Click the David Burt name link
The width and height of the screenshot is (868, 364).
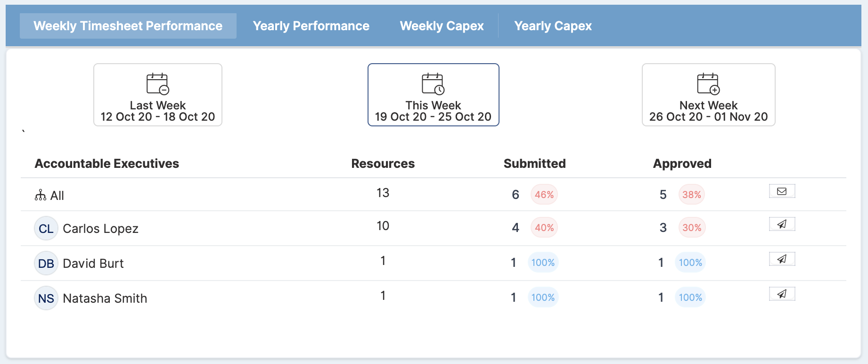point(93,263)
